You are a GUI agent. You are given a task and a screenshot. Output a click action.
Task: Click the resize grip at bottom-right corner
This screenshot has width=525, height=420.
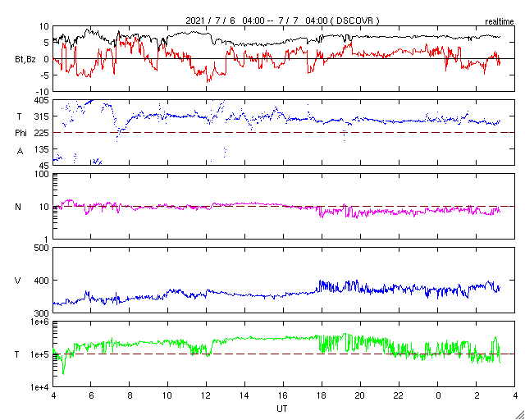coord(520,415)
